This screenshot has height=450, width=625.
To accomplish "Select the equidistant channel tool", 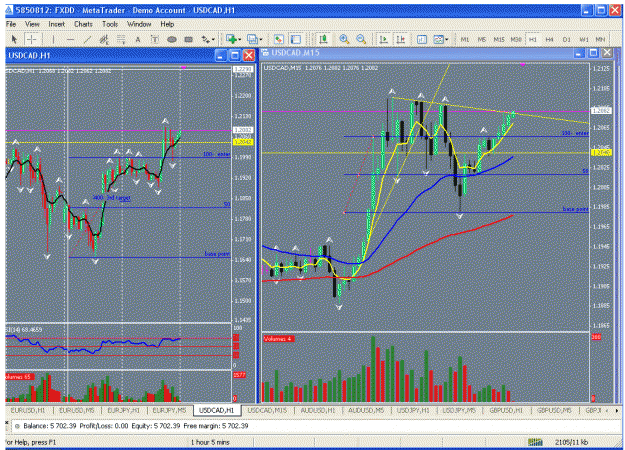I will point(104,39).
